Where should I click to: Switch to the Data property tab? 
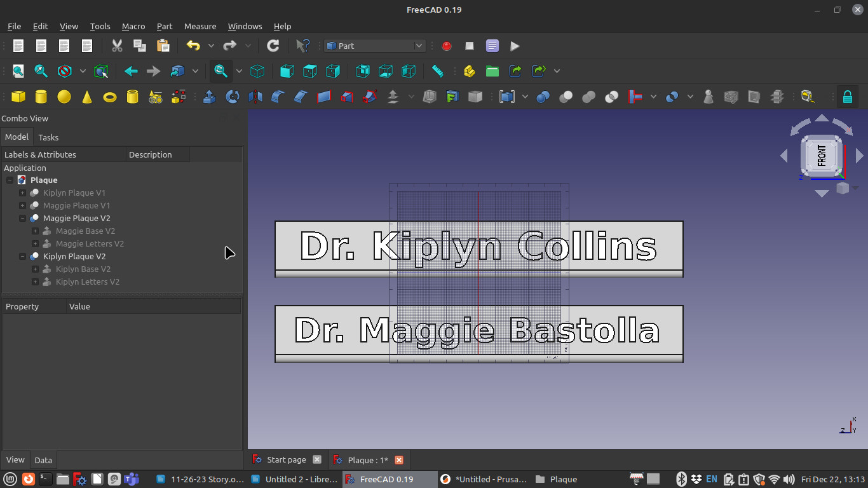[x=43, y=460]
